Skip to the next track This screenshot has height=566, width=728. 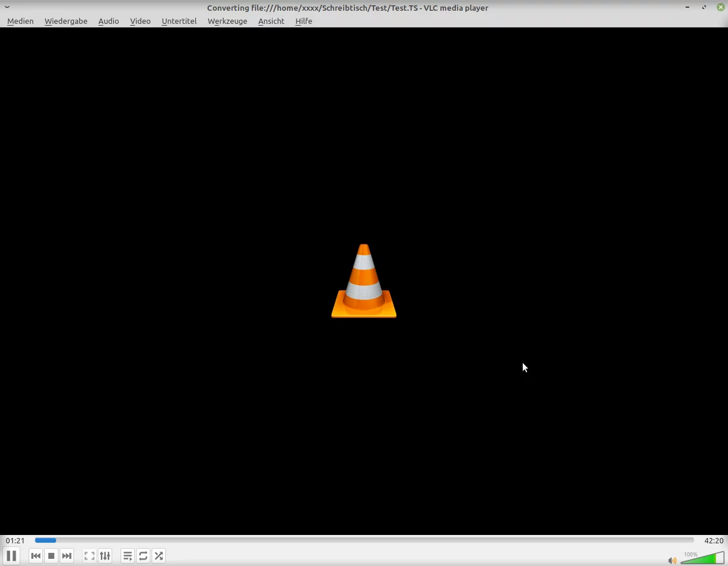point(67,556)
